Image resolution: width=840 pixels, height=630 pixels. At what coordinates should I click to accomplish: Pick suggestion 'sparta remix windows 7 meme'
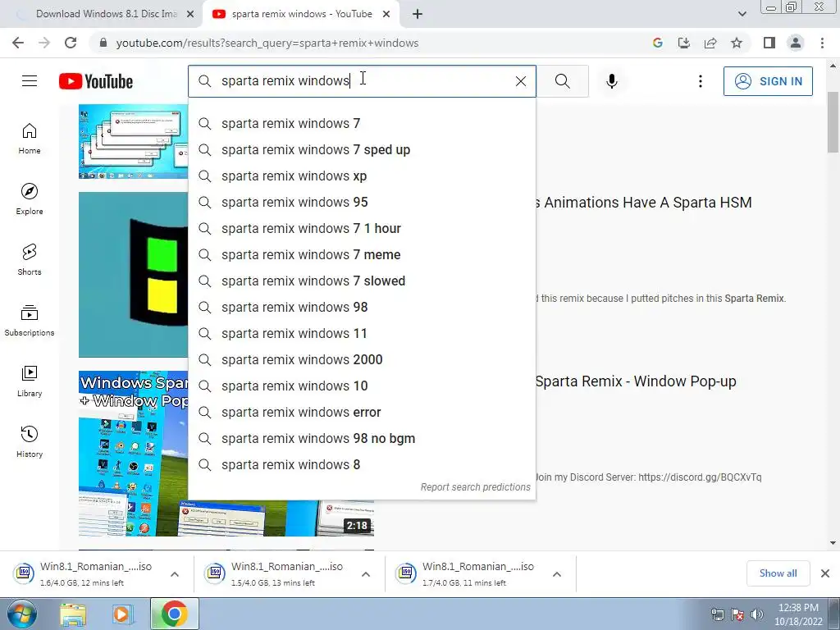pyautogui.click(x=362, y=254)
